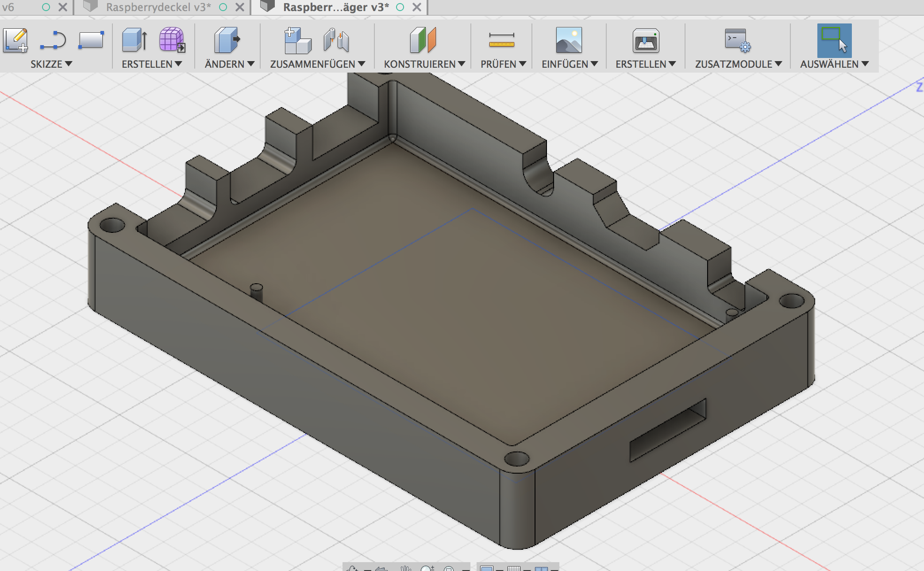Activate the Measure ruler tool
Viewport: 924px width, 571px height.
tap(501, 40)
